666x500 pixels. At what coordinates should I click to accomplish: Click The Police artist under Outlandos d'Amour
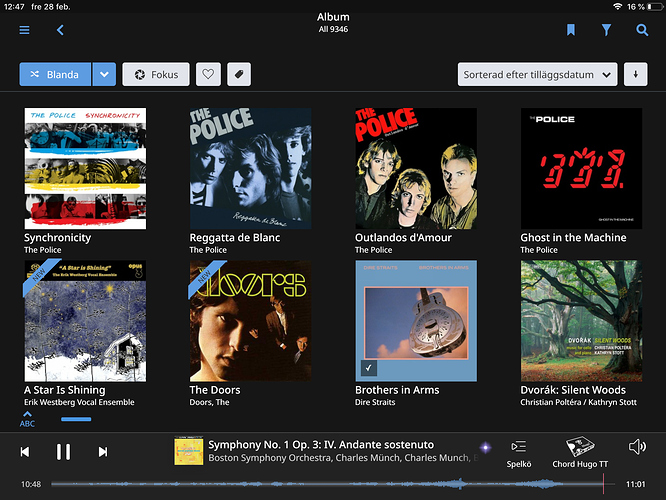[373, 250]
